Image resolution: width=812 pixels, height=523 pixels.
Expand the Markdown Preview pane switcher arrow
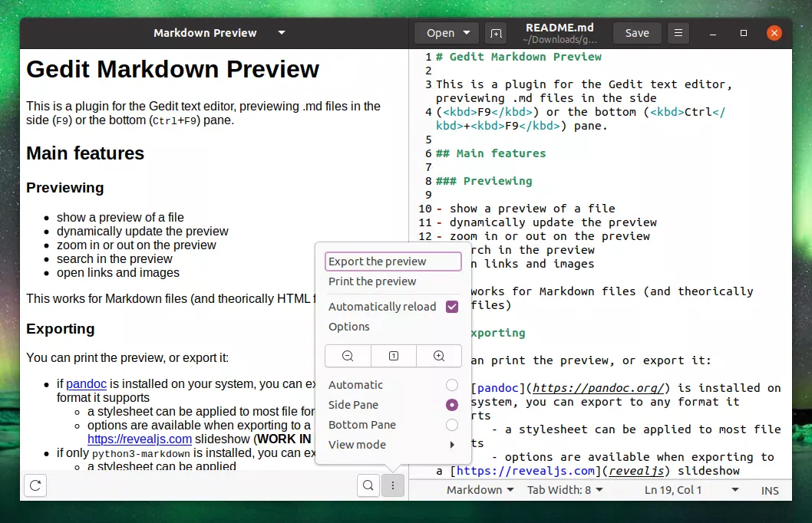coord(282,32)
